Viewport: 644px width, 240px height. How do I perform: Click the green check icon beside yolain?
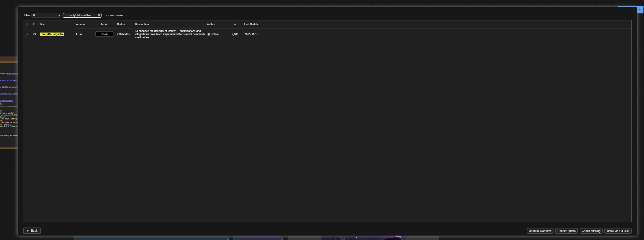pos(209,34)
